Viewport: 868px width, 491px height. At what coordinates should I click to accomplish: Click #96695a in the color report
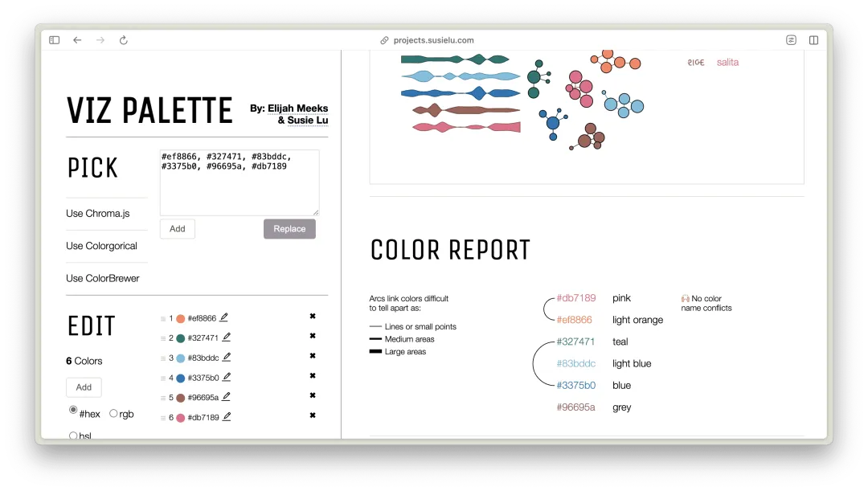pos(575,407)
